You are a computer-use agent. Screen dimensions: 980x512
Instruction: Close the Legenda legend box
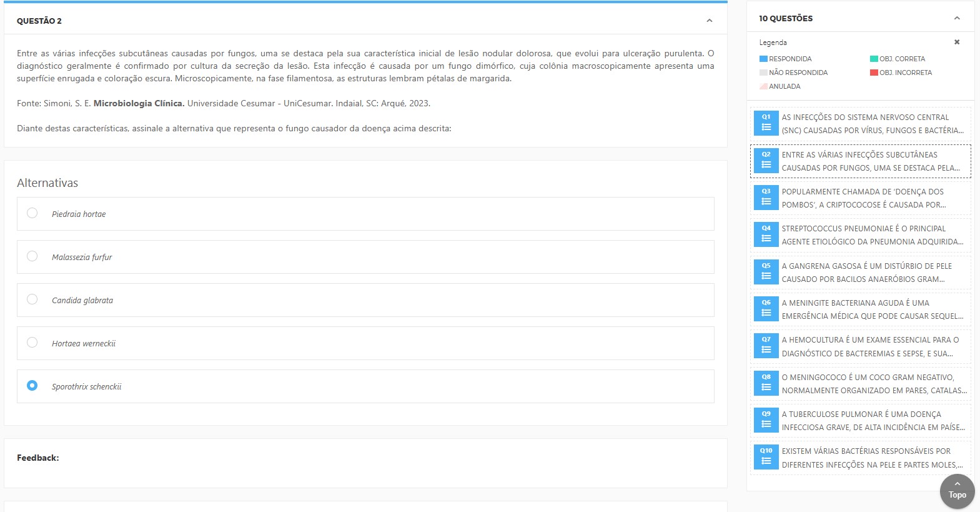(x=956, y=42)
